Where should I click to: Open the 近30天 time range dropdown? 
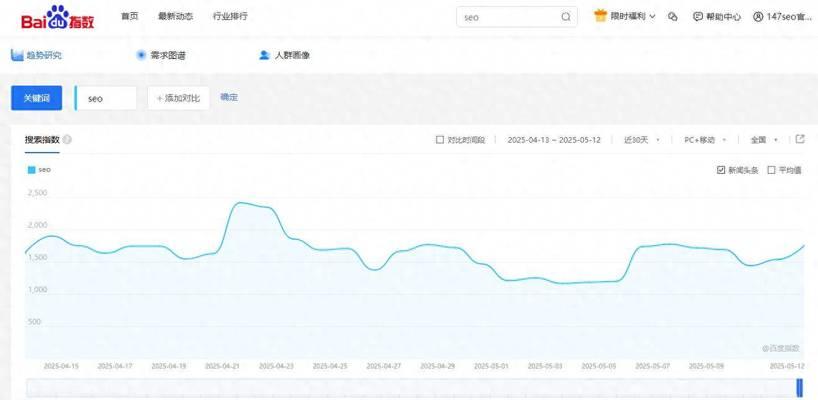tap(642, 140)
